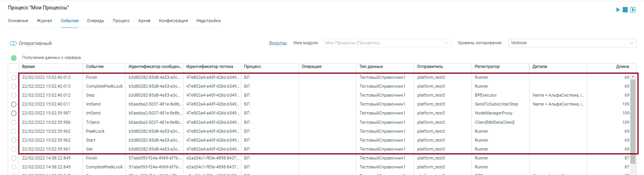This screenshot has width=644, height=175.
Task: Click the green server data status indicator
Action: [x=14, y=58]
